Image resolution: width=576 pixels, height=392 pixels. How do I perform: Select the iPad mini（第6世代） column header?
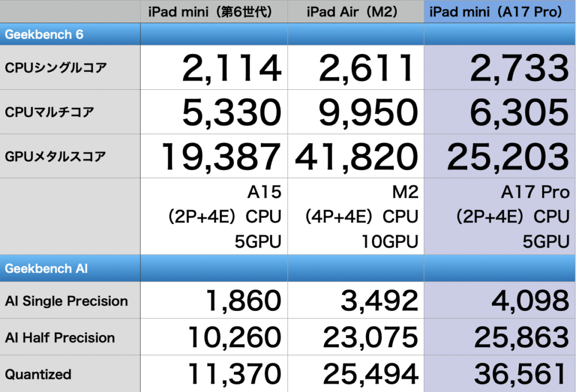214,12
